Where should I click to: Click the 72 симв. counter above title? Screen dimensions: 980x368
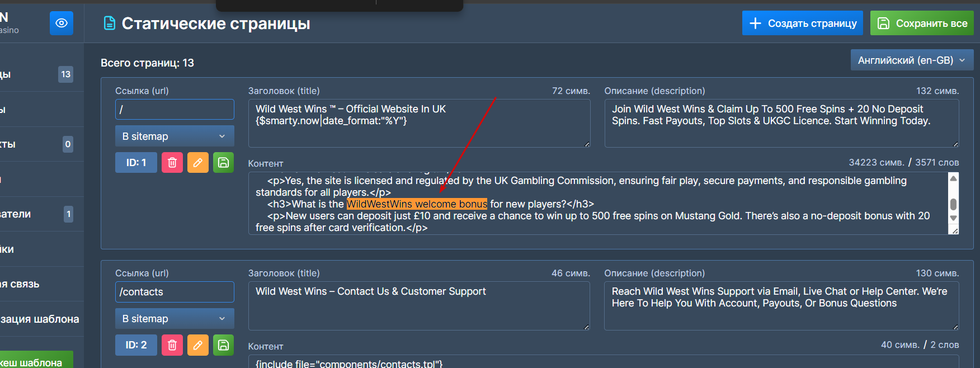[x=571, y=91]
